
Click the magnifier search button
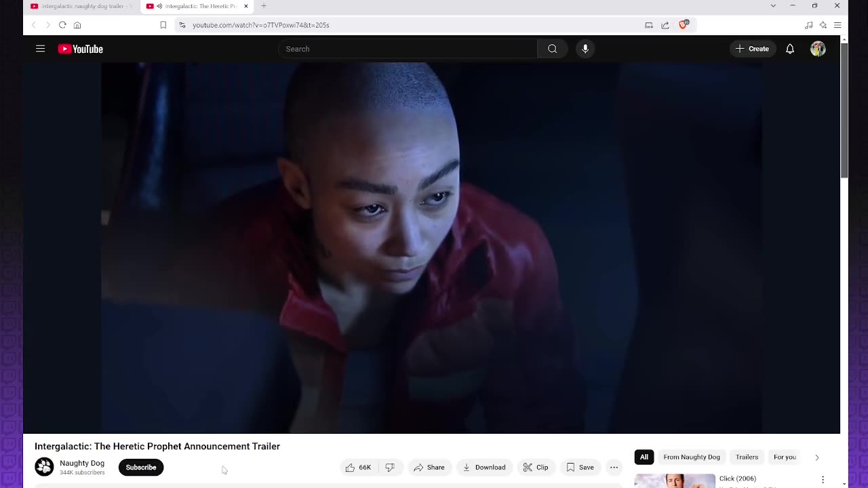[552, 49]
